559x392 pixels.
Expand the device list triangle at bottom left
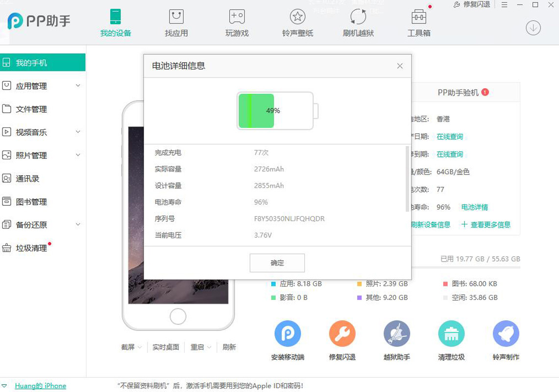[4, 386]
